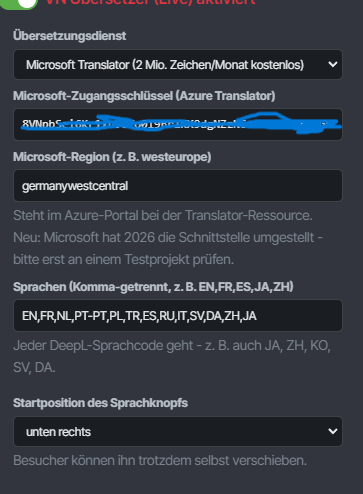This screenshot has width=363, height=494.
Task: Focus the Microsoft-Zugangsschlüssel key field
Action: pos(178,124)
